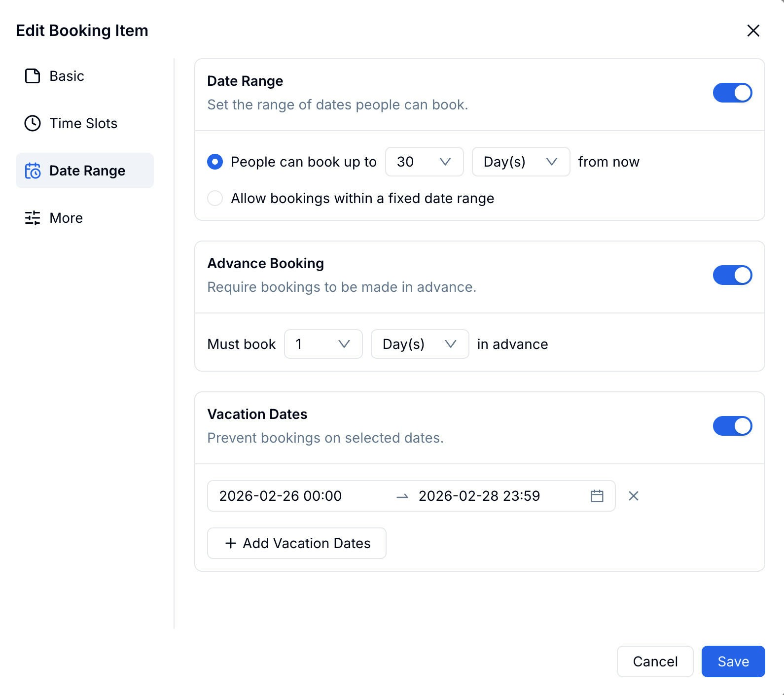Click 'Require bookings to be made in advance.' text
784x695 pixels.
point(342,287)
